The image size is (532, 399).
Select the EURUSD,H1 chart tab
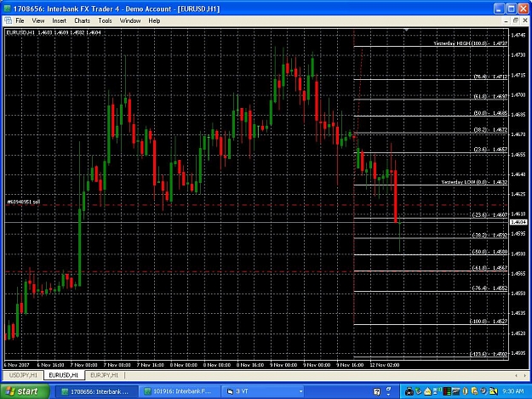(64, 375)
